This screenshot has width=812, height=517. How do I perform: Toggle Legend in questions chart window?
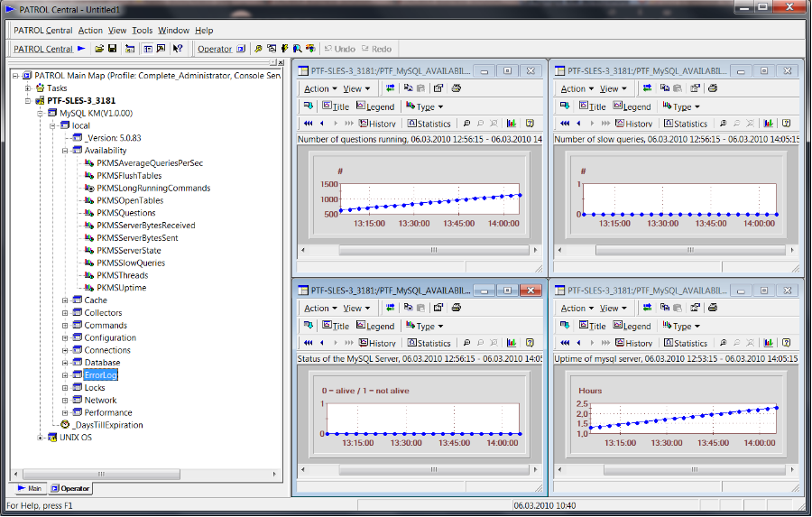(x=375, y=106)
